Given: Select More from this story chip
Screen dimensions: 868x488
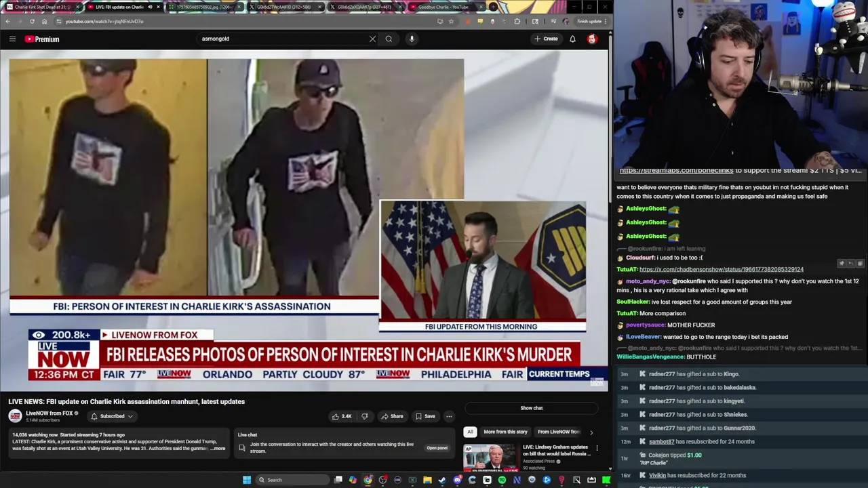Looking at the screenshot, I should point(505,432).
